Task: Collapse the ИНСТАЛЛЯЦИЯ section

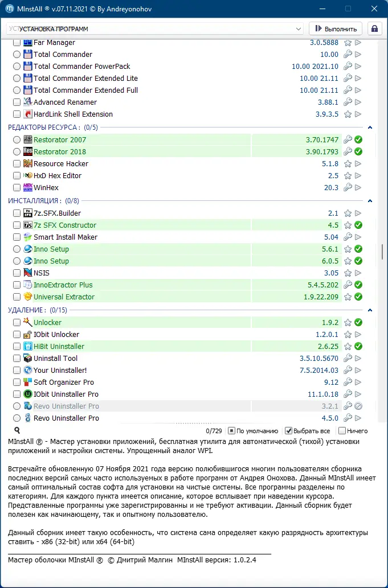Action: point(370,201)
